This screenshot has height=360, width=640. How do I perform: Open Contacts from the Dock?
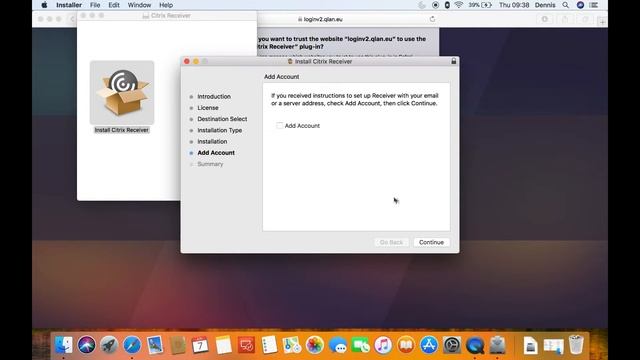tap(178, 345)
